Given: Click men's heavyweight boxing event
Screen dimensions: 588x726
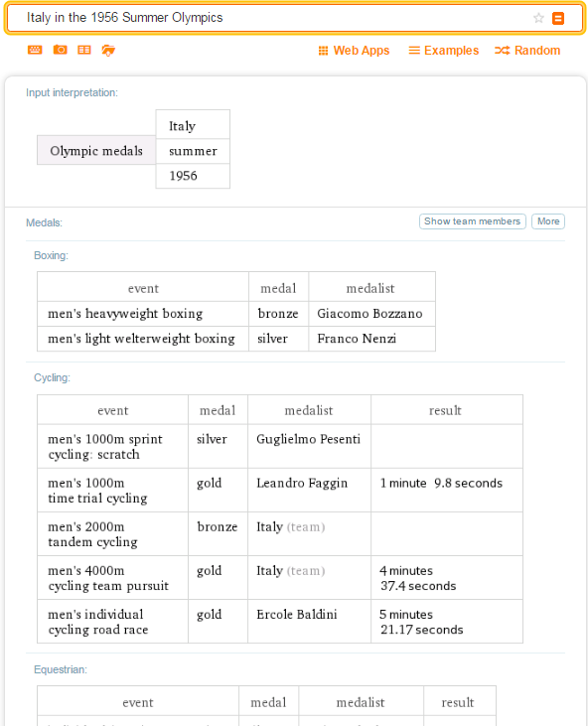Looking at the screenshot, I should [x=125, y=314].
